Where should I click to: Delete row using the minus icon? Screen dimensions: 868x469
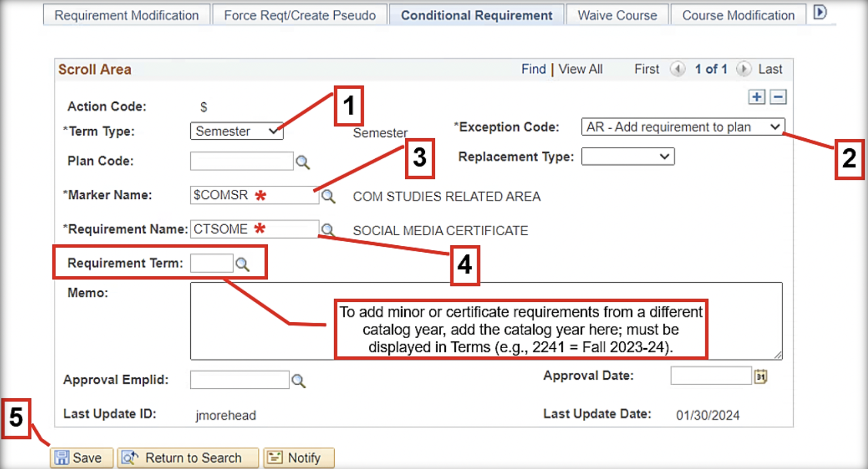(x=778, y=97)
